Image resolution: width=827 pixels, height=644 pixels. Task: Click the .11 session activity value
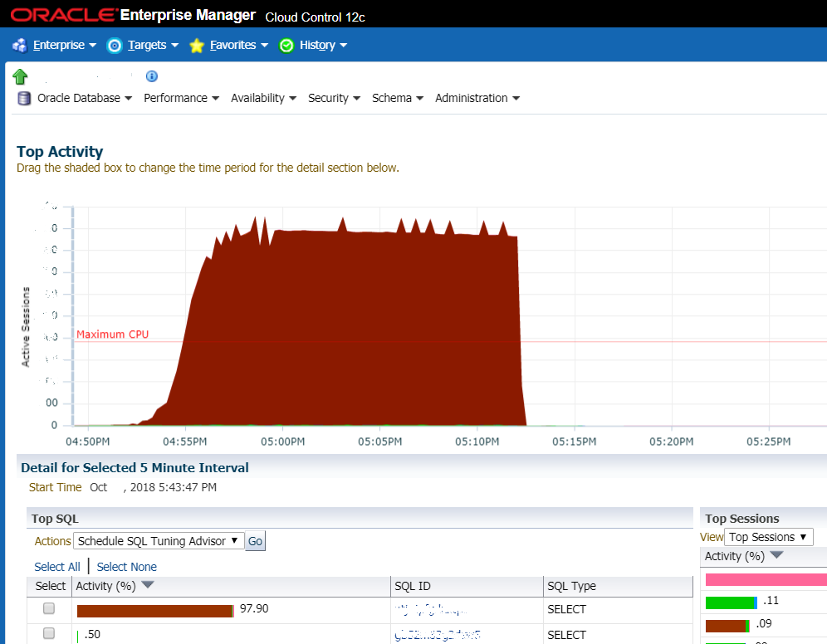pos(771,601)
